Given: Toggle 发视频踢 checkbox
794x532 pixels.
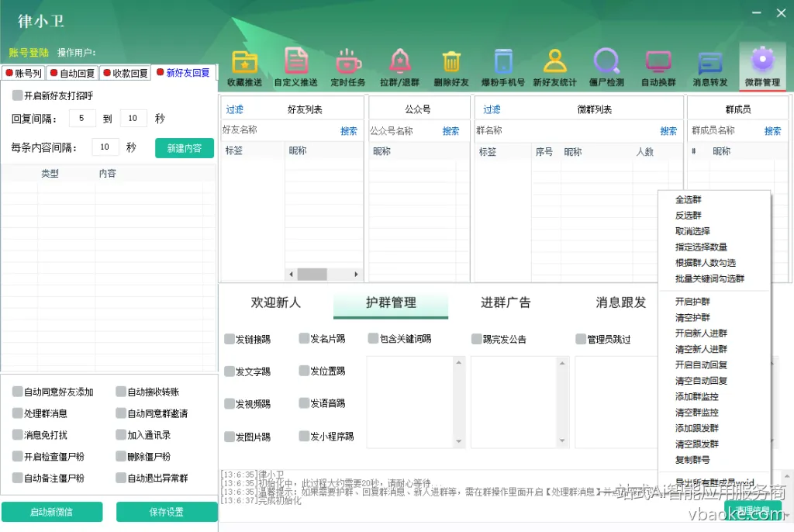Looking at the screenshot, I should click(x=230, y=404).
